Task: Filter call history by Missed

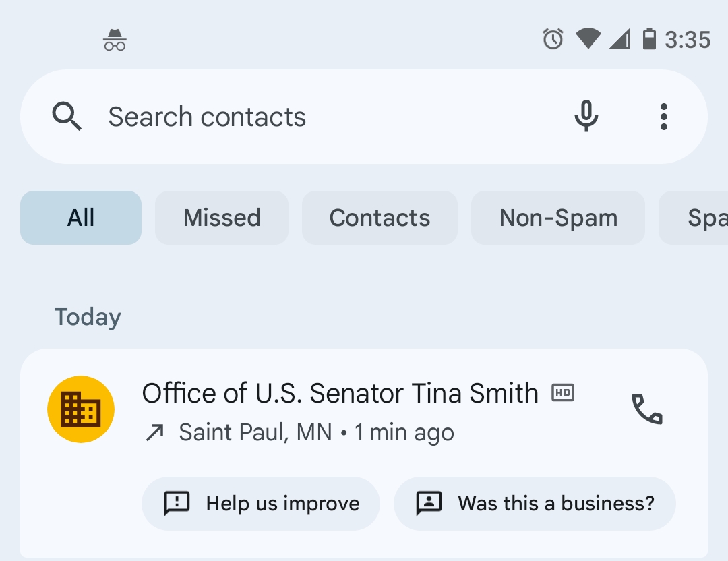Action: click(x=222, y=218)
